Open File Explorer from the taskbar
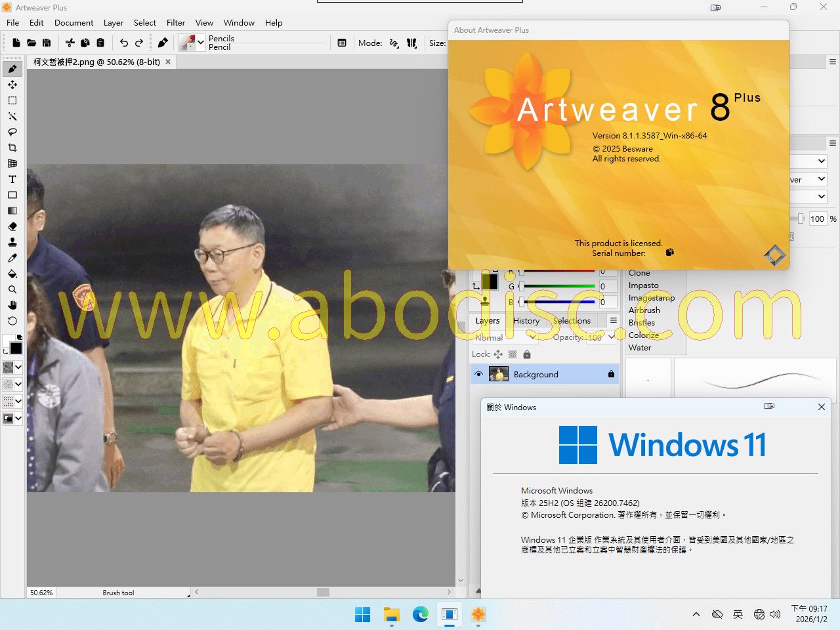Image resolution: width=840 pixels, height=630 pixels. point(392,615)
